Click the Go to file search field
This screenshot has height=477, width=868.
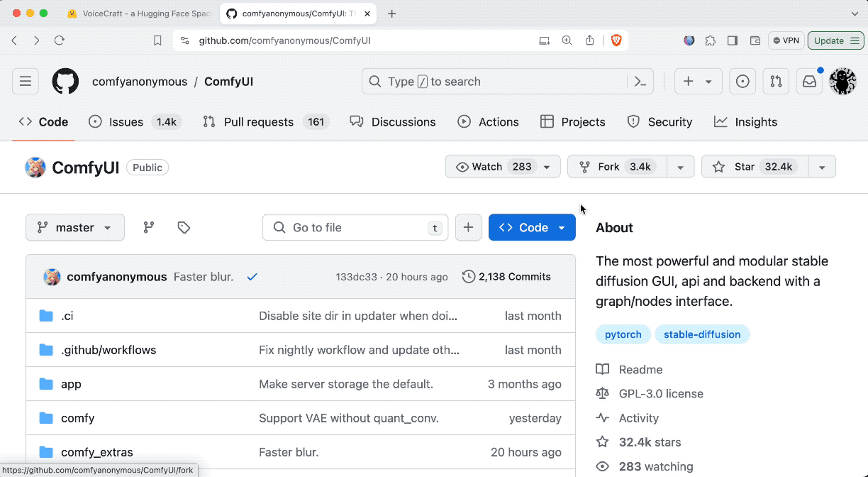[x=355, y=227]
